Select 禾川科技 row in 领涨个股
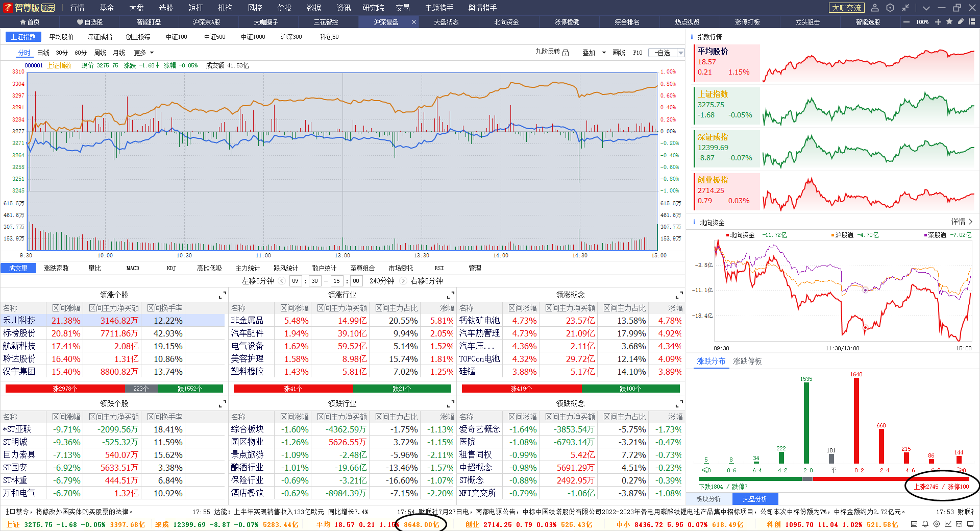 click(x=112, y=321)
